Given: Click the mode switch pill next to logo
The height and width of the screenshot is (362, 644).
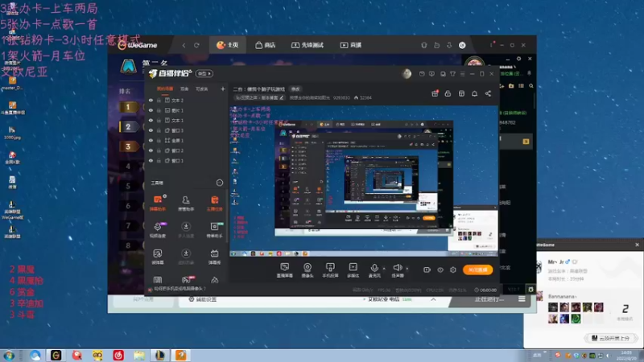Looking at the screenshot, I should point(204,73).
